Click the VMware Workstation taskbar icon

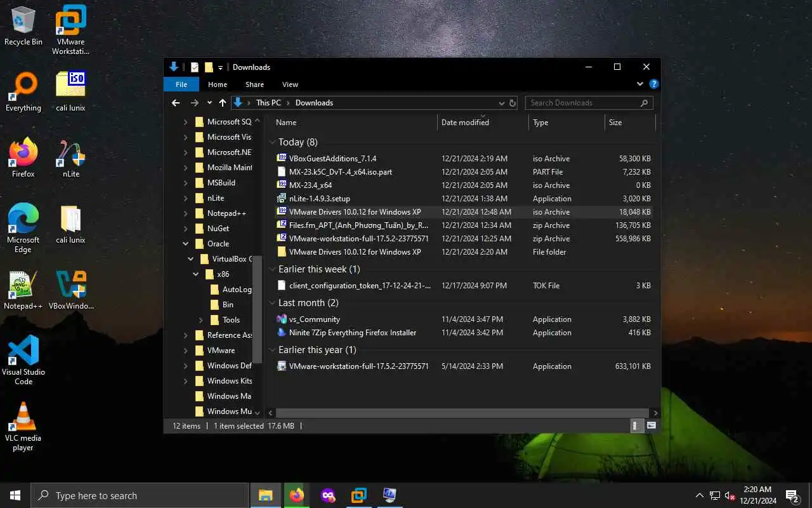pos(358,495)
